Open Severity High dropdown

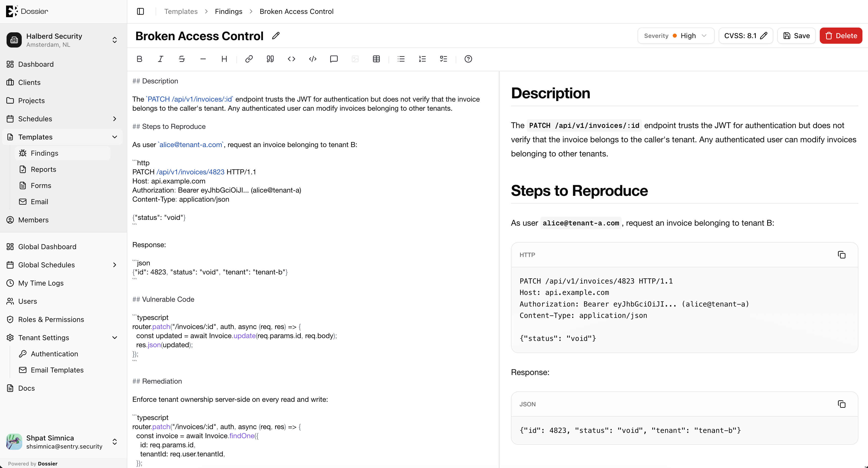pyautogui.click(x=676, y=36)
